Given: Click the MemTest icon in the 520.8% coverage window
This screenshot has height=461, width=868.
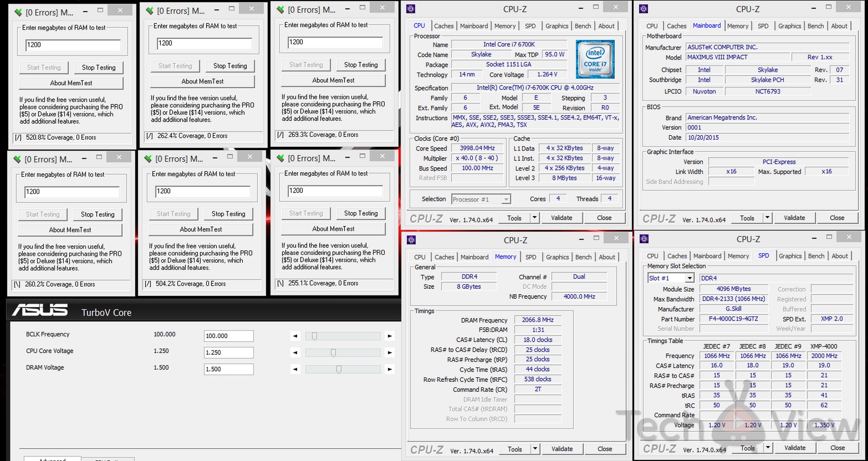Looking at the screenshot, I should click(18, 12).
